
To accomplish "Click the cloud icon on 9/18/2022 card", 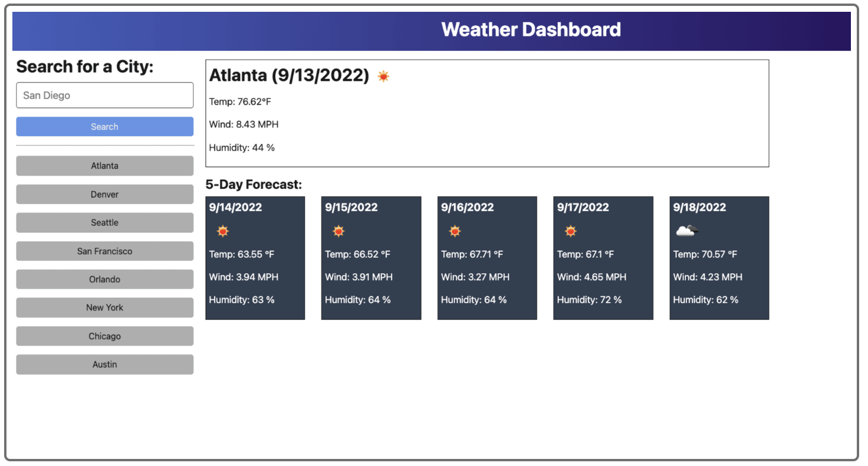I will coord(687,231).
